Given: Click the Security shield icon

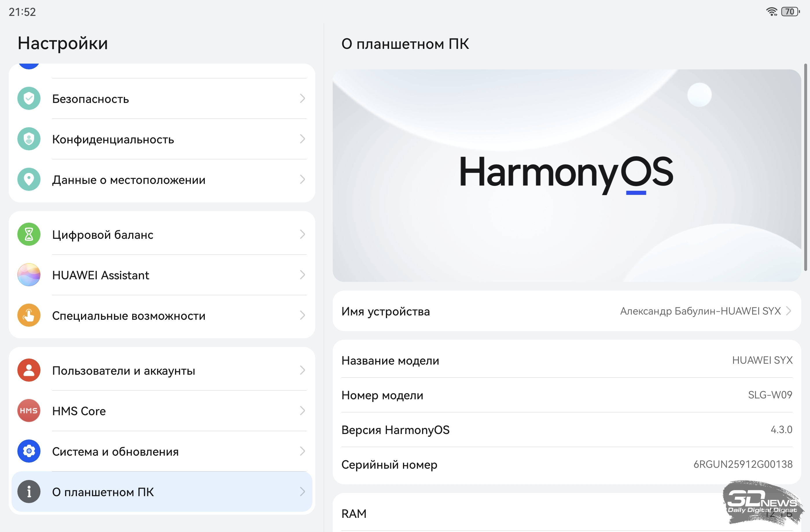Looking at the screenshot, I should 29,99.
